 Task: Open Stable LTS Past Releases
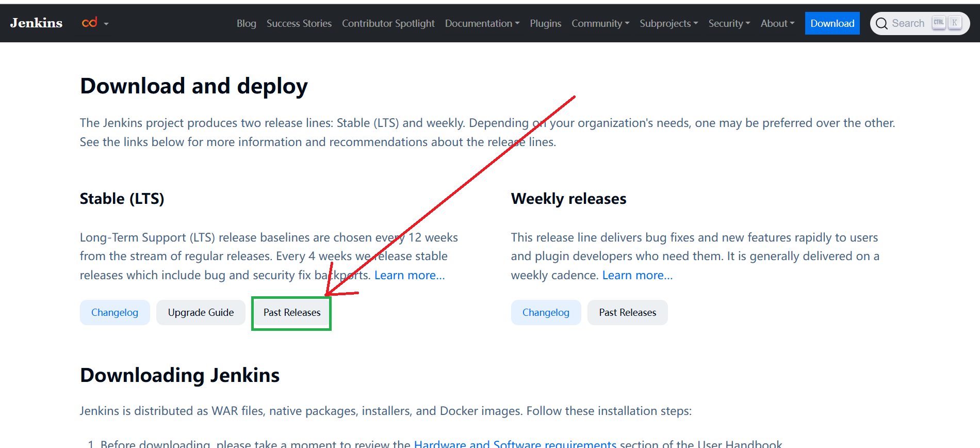pos(292,312)
